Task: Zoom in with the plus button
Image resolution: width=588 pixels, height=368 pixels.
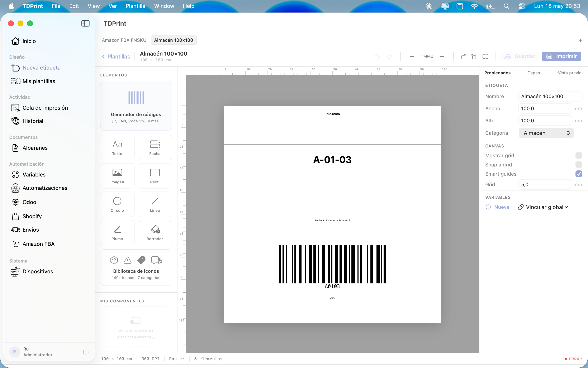Action: point(442,56)
